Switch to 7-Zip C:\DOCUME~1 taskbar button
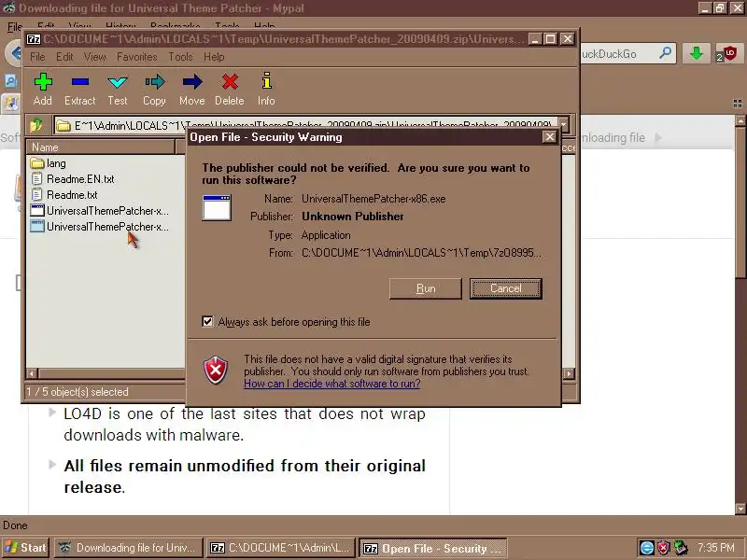Screen dimensions: 747x560 point(281,548)
